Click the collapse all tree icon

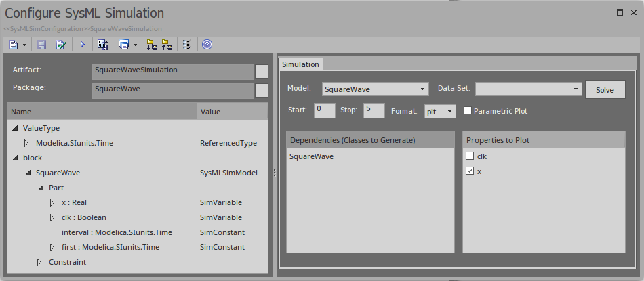pyautogui.click(x=166, y=45)
